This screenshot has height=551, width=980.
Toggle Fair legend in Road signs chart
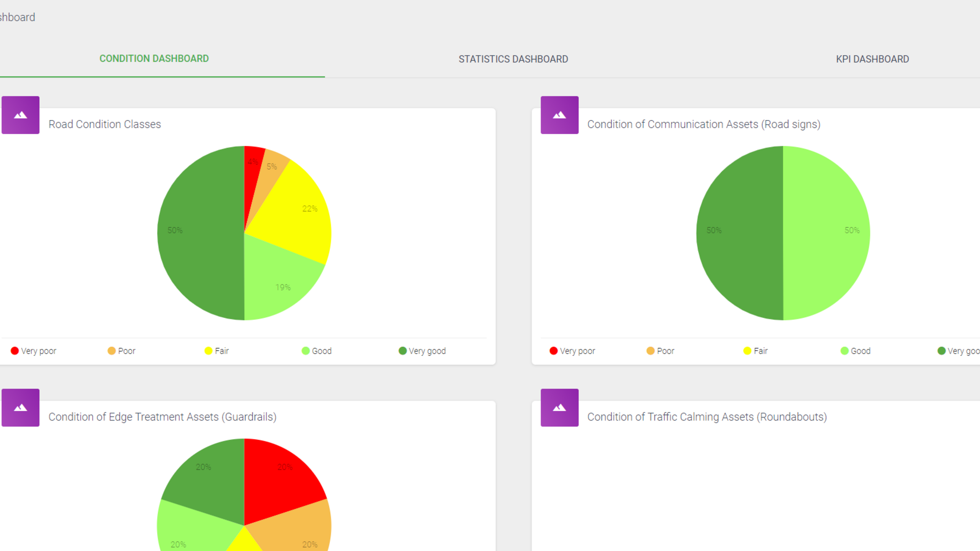click(756, 351)
